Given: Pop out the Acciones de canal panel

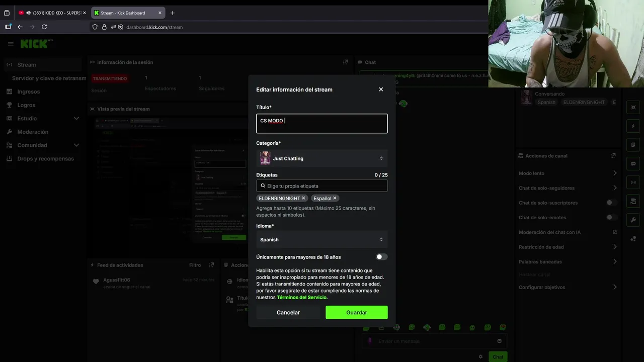Looking at the screenshot, I should (x=613, y=156).
